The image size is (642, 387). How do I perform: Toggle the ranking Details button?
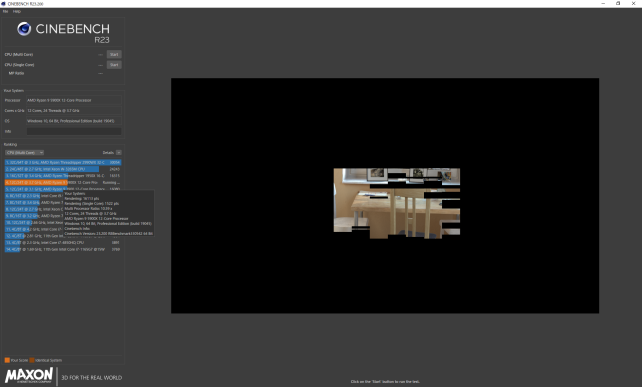(x=118, y=152)
